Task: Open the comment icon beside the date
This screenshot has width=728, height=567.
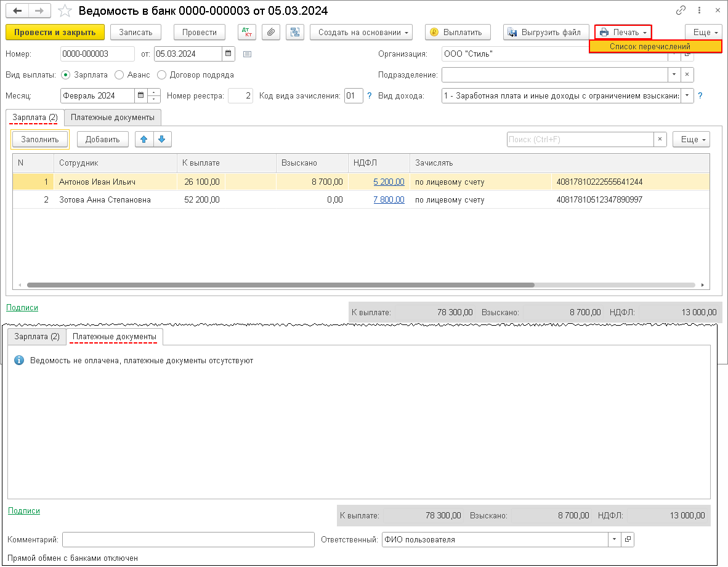Action: pyautogui.click(x=248, y=54)
